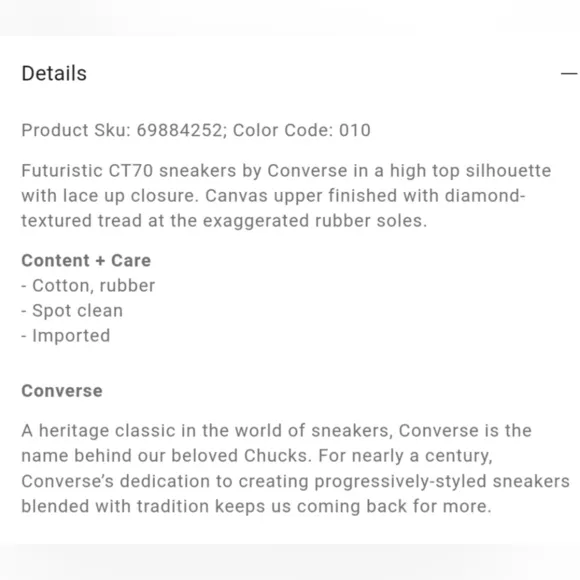580x580 pixels.
Task: Click the Color Code 010 text
Action: pos(302,130)
